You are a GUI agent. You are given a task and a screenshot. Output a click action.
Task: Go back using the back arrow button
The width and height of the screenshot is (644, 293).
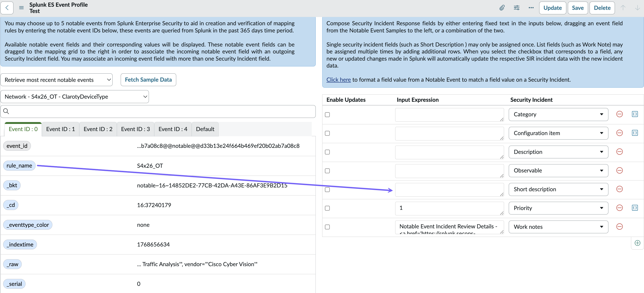(7, 8)
